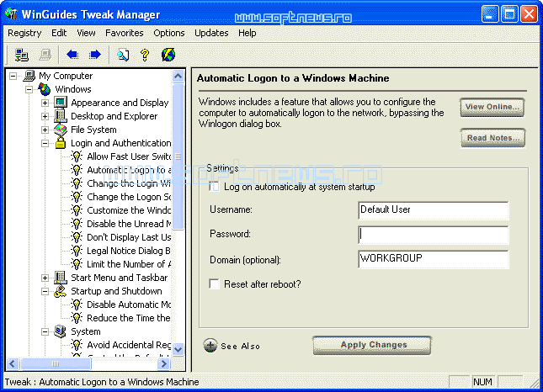Open the Edit menu
Image resolution: width=543 pixels, height=392 pixels.
tap(59, 33)
